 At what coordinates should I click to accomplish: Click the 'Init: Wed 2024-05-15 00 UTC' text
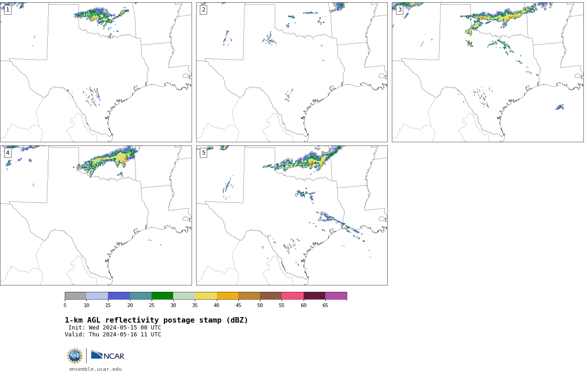coord(115,328)
